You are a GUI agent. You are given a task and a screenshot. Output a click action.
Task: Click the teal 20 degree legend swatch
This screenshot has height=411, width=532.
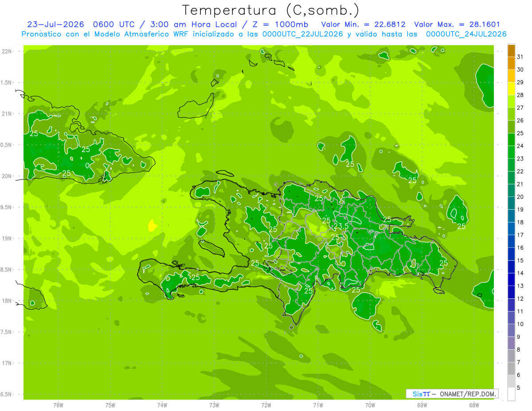tap(511, 191)
